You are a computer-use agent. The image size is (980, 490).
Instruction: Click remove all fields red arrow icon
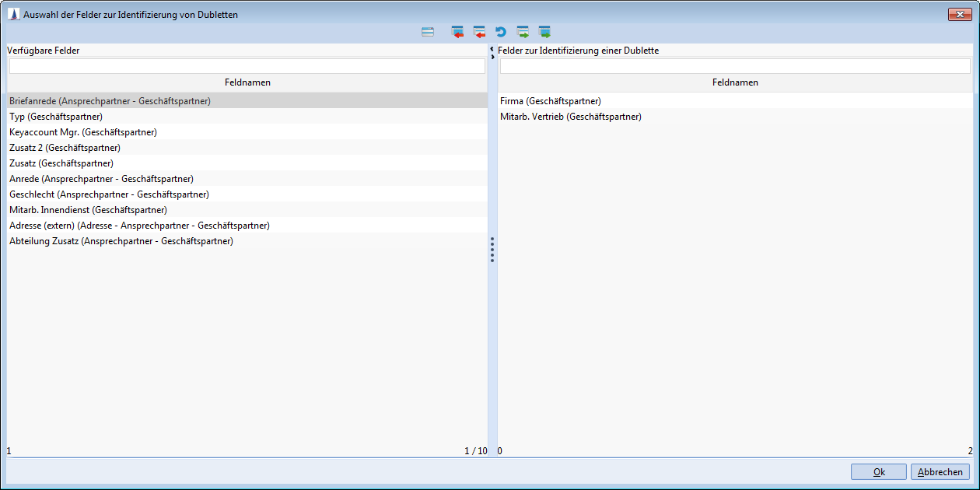(457, 32)
